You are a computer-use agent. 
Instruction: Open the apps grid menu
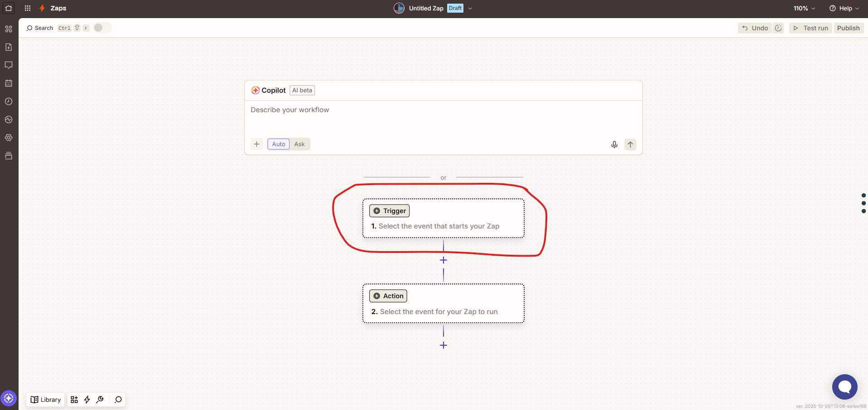[x=28, y=8]
